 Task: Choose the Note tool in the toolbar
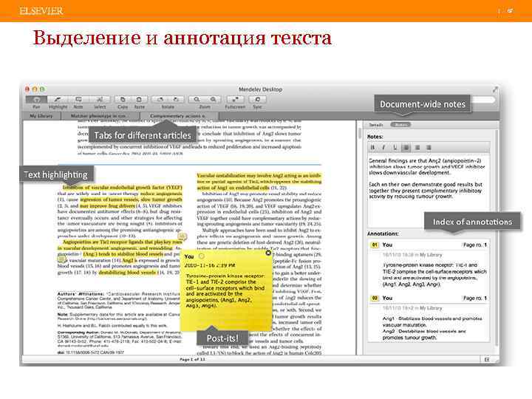click(78, 100)
